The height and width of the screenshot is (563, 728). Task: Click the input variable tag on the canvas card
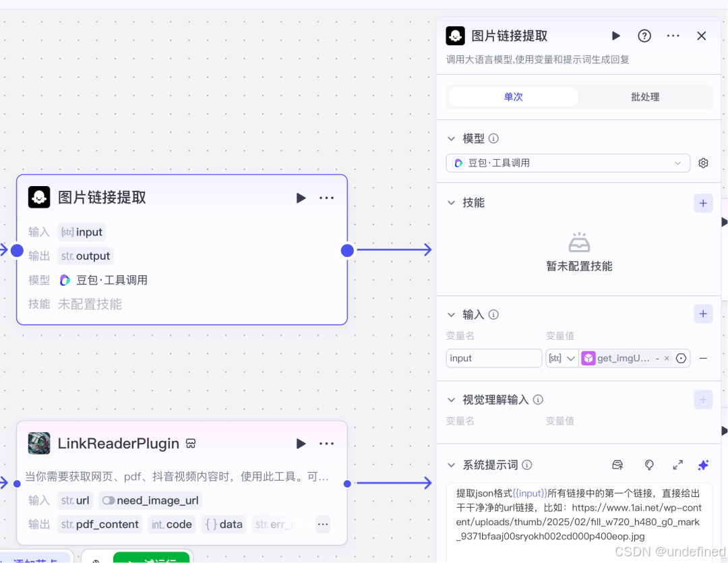(82, 232)
